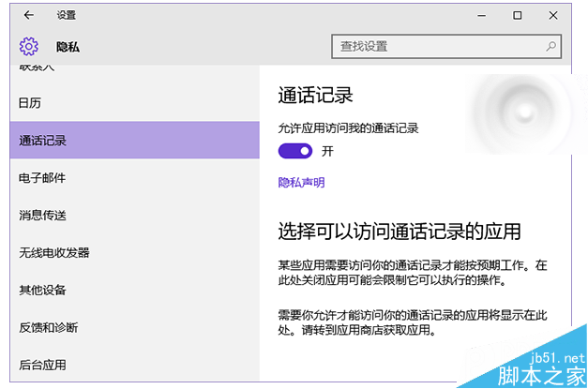
Task: Go to 消息传送 privacy settings
Action: tap(42, 216)
